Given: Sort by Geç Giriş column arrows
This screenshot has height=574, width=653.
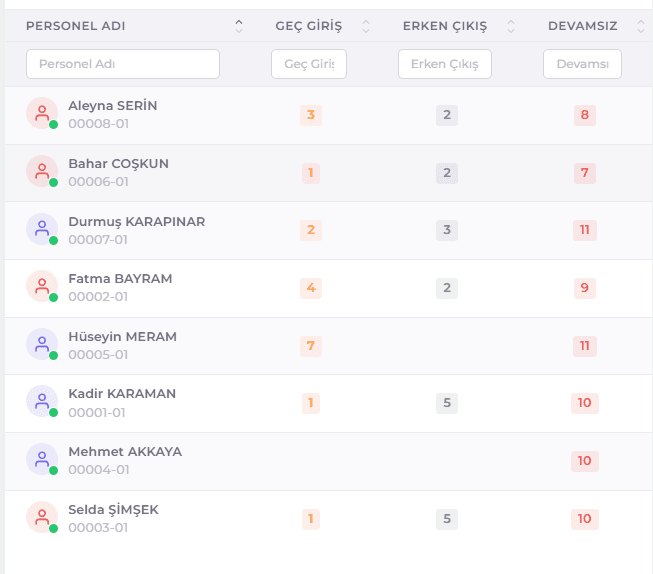Looking at the screenshot, I should coord(366,26).
